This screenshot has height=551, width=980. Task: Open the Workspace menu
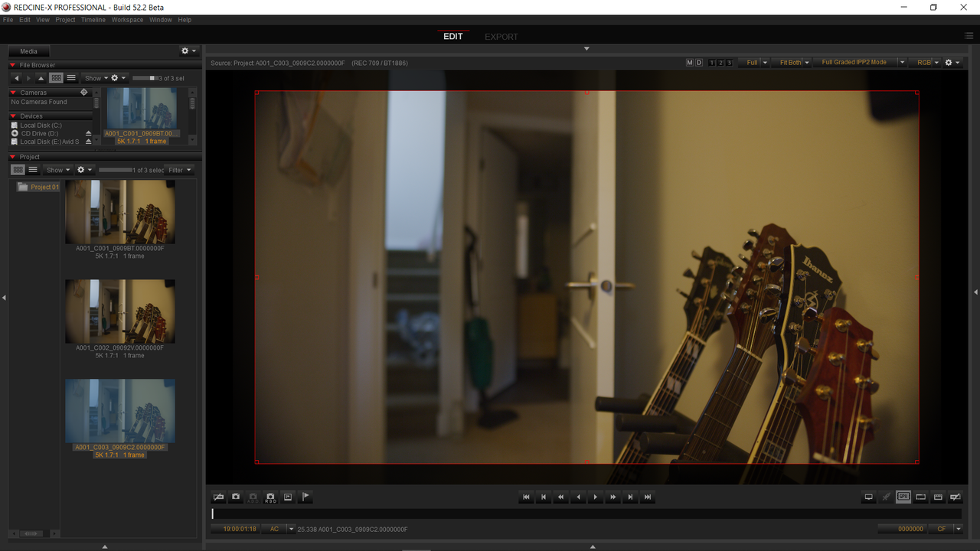click(x=127, y=20)
